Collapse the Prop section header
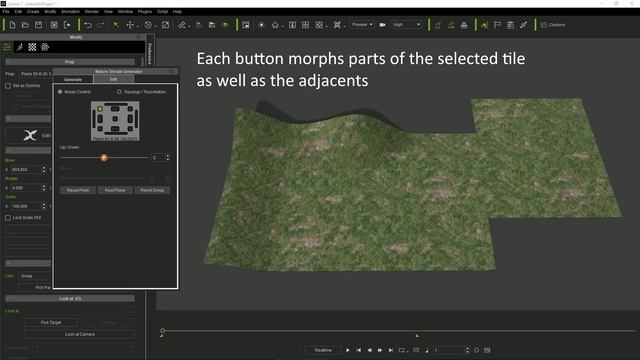This screenshot has height=360, width=640. pyautogui.click(x=70, y=62)
